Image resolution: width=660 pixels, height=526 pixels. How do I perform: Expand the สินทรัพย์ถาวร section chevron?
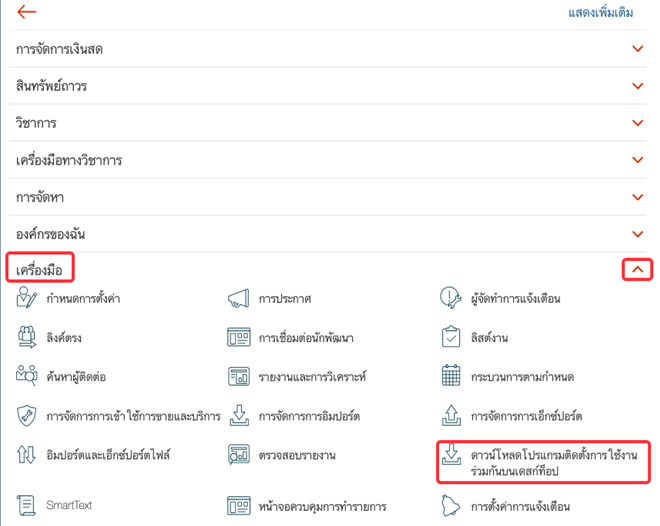pyautogui.click(x=637, y=86)
